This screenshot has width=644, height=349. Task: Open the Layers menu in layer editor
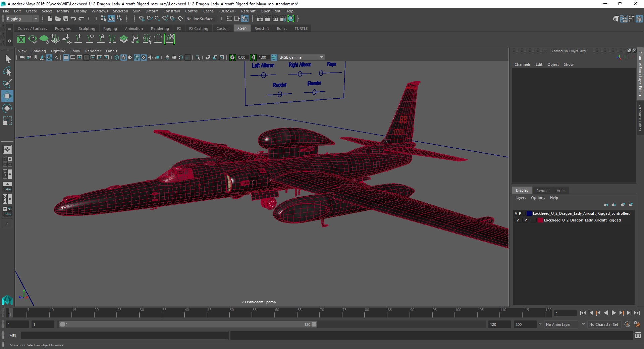(x=521, y=198)
